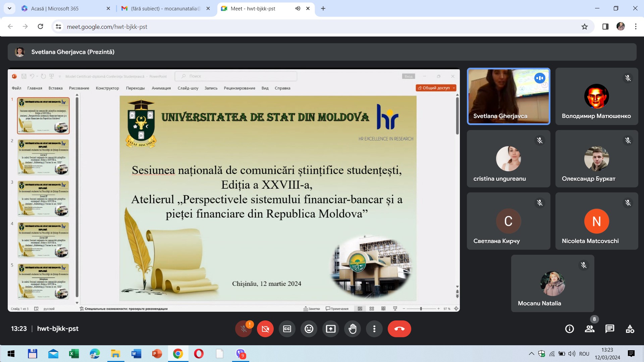
Task: Click Светлана Кирчу participant tile
Action: click(508, 221)
